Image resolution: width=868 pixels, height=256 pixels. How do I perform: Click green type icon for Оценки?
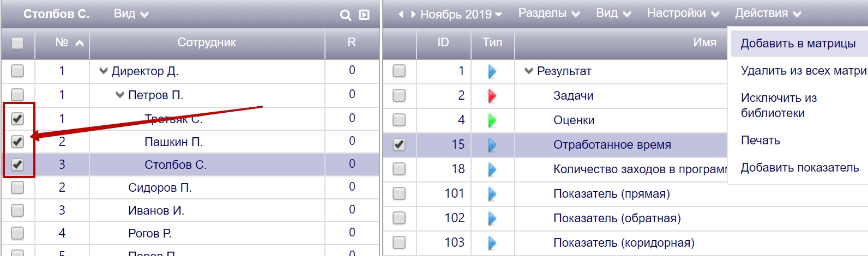492,120
